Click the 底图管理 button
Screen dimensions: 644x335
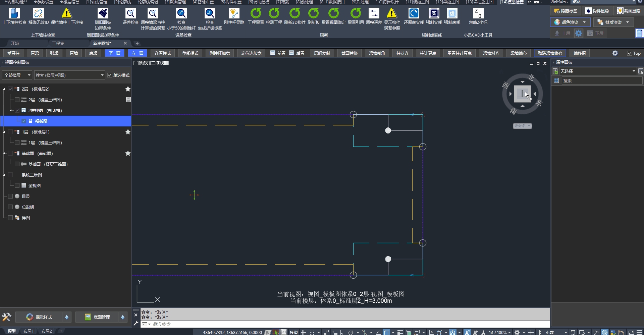[x=97, y=317]
